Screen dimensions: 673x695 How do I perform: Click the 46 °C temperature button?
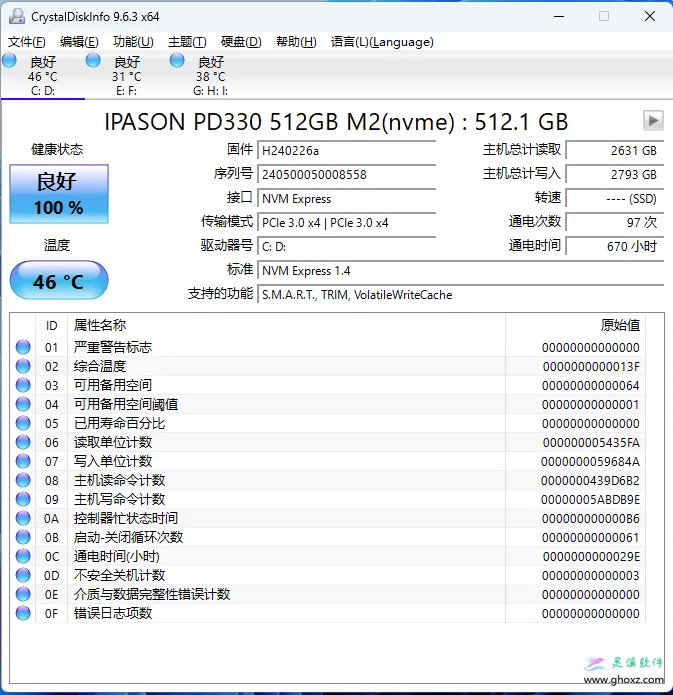point(59,280)
